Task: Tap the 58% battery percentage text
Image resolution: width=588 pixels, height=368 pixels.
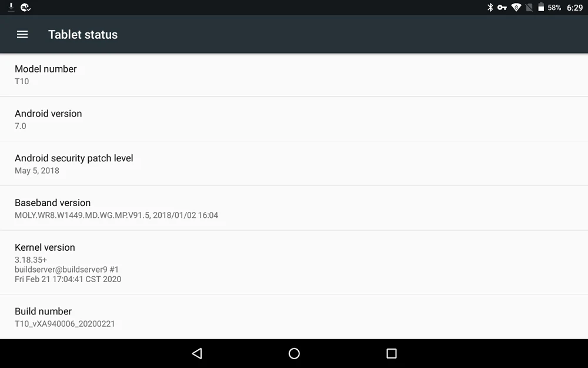Action: click(554, 8)
